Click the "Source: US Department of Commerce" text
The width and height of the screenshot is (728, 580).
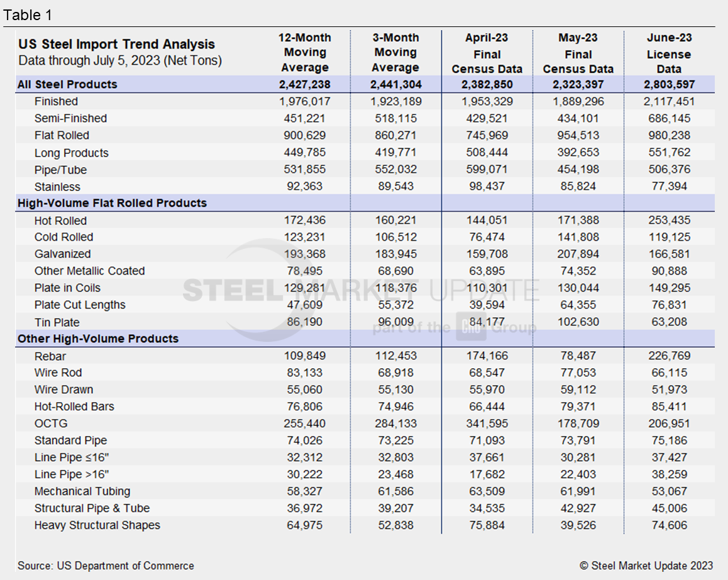coord(106,566)
